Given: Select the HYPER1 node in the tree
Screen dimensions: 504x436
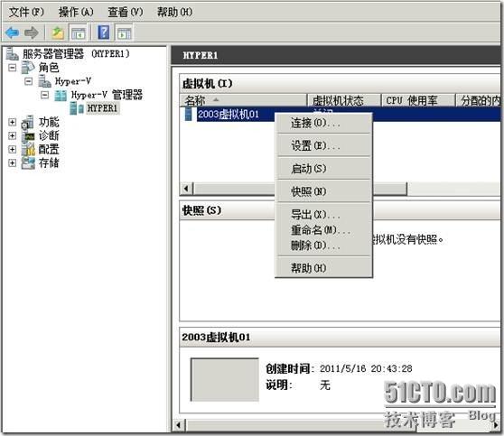Looking at the screenshot, I should (103, 108).
